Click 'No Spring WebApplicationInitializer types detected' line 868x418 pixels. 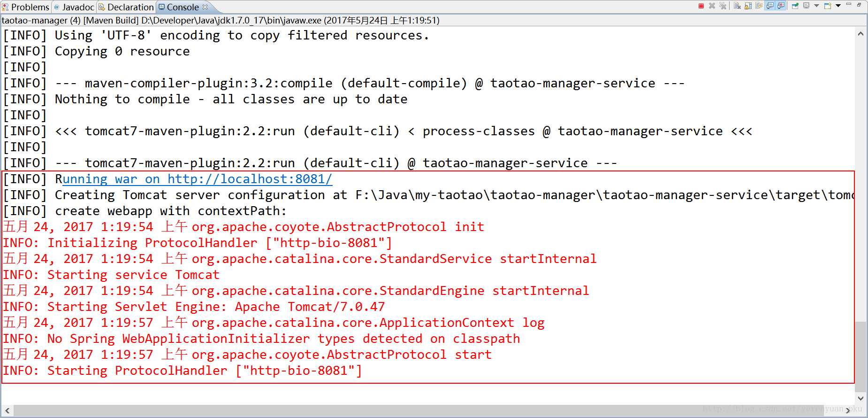pos(261,339)
